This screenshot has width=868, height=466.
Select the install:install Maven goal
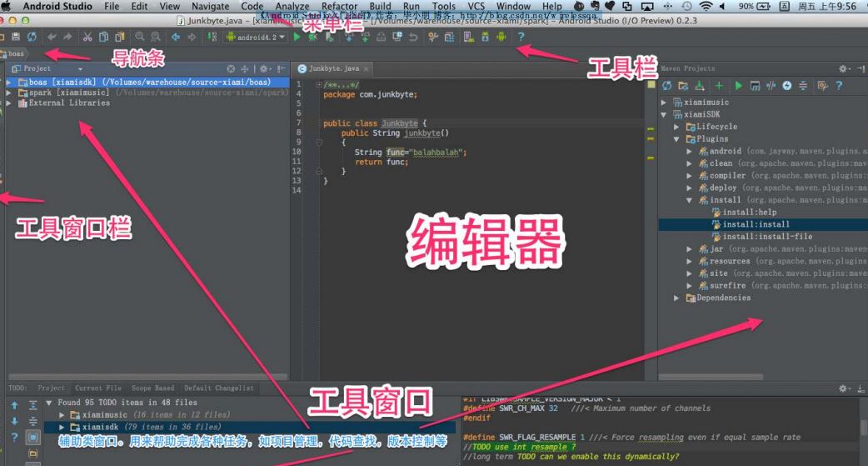pyautogui.click(x=756, y=224)
